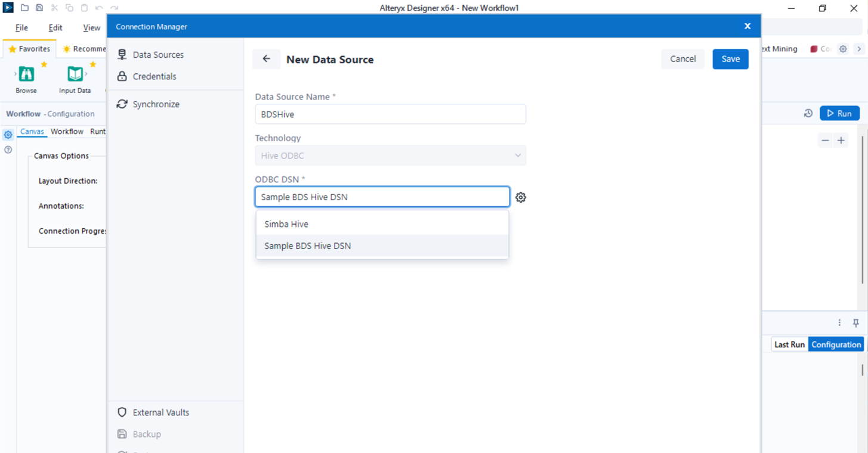
Task: Switch to the Favorites tool tab
Action: 29,49
